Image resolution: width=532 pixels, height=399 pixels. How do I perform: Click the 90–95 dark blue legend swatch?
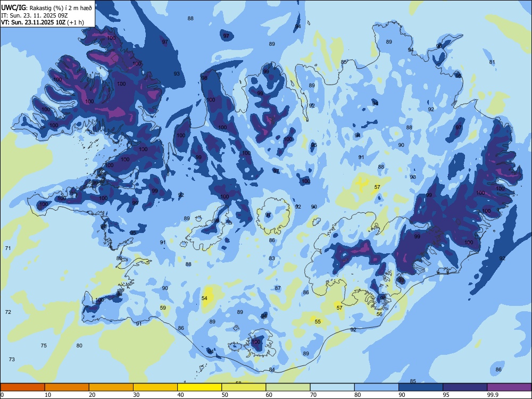[421, 387]
